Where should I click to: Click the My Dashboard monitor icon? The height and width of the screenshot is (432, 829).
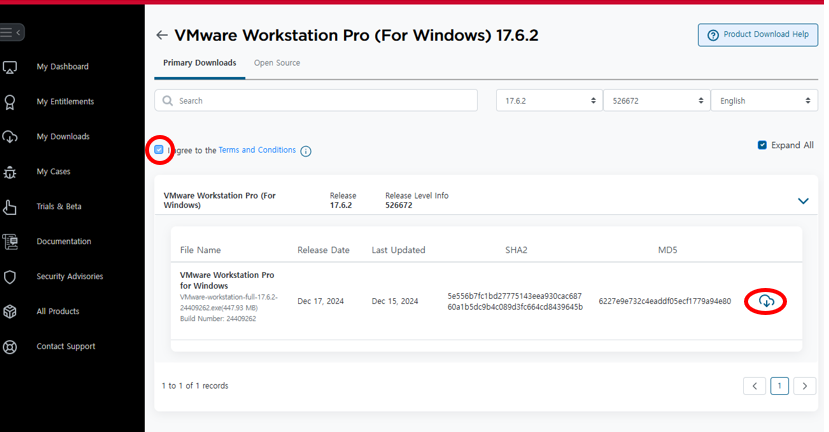click(x=10, y=67)
